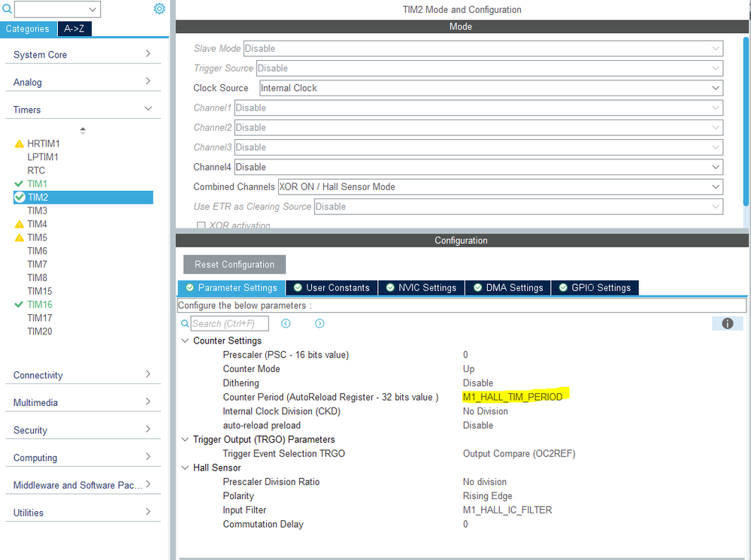Viewport: 751px width, 560px height.
Task: Select RTC in the timers list
Action: tap(36, 171)
